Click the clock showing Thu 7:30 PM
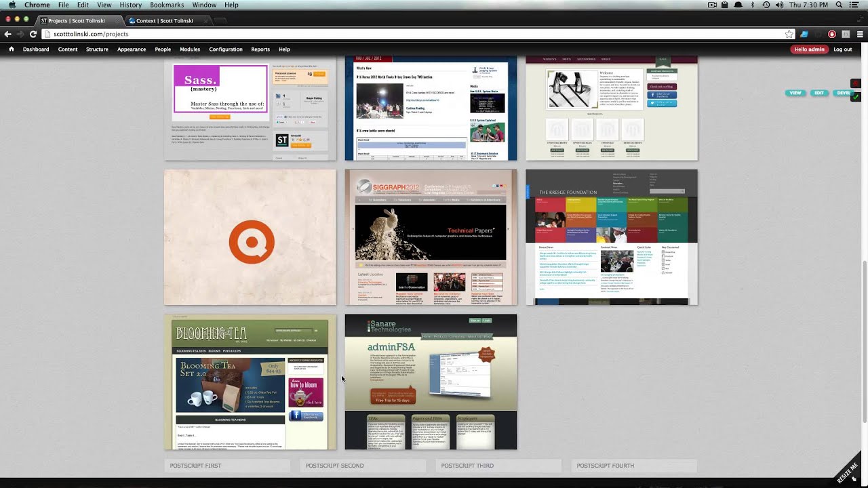The width and height of the screenshot is (868, 488). (x=808, y=5)
